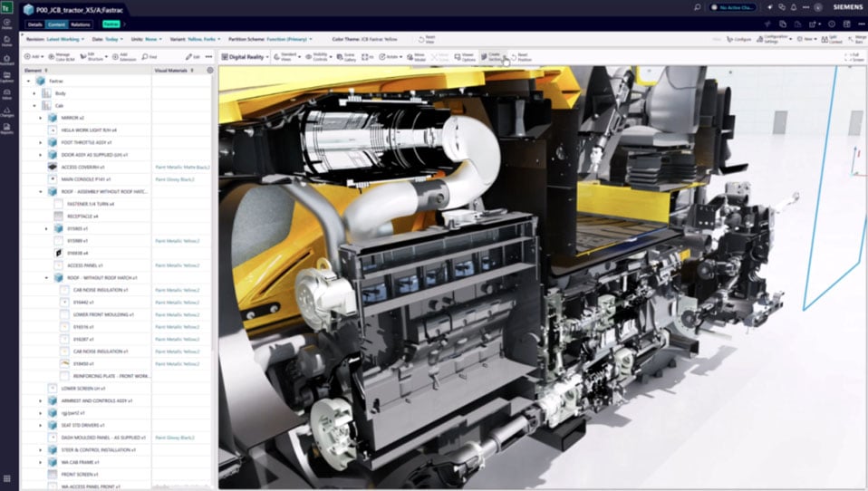
Task: Toggle Full Screen viewer button
Action: coord(854,56)
